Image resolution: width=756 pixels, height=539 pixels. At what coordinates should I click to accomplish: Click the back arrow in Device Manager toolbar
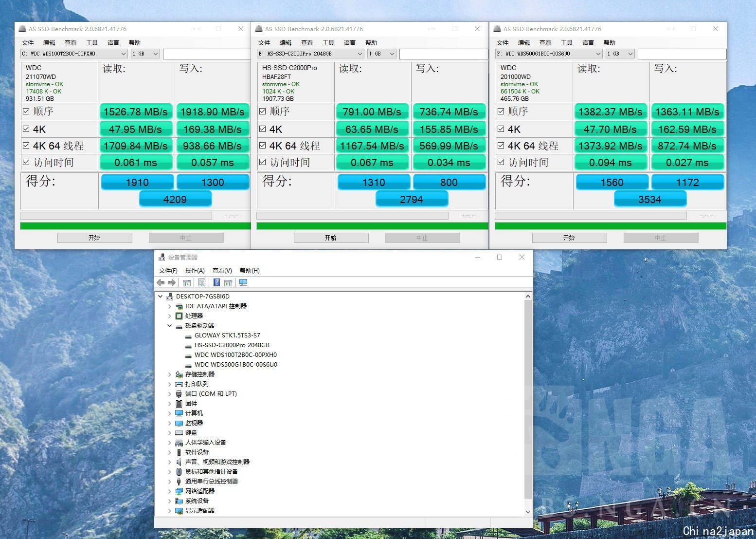161,283
